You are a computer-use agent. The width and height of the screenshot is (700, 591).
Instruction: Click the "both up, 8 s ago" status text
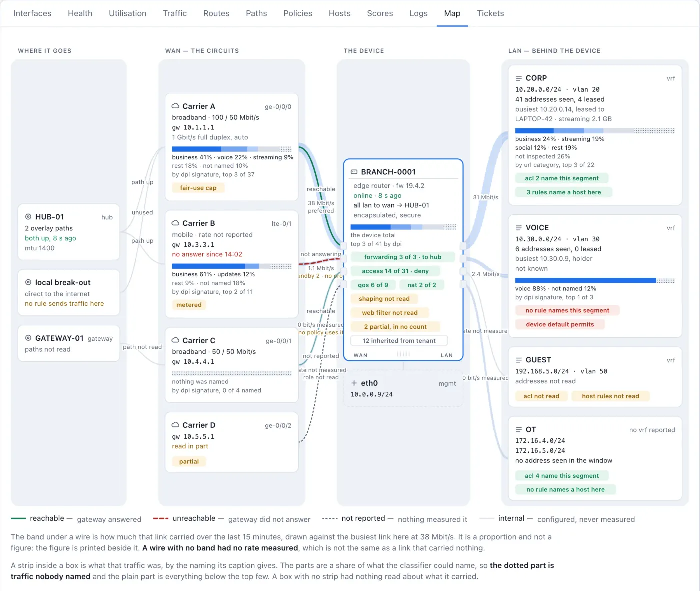click(x=50, y=238)
